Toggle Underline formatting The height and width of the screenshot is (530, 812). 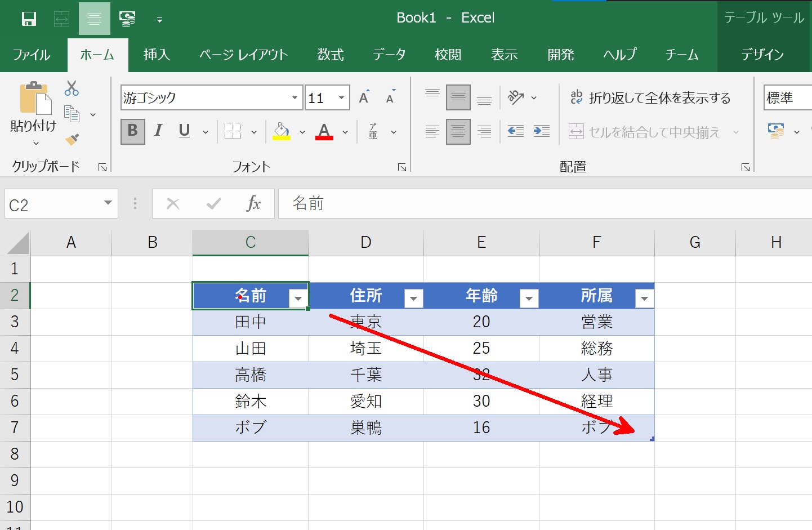(184, 131)
